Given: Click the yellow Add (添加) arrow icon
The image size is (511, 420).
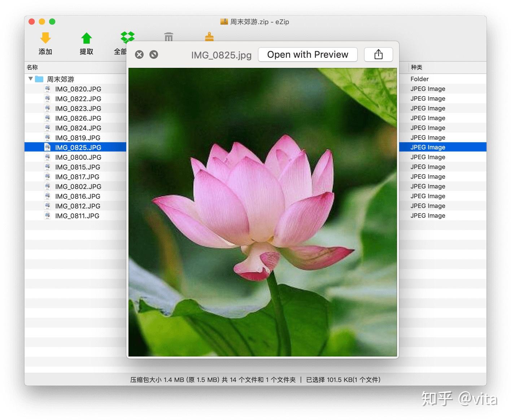Looking at the screenshot, I should 45,38.
